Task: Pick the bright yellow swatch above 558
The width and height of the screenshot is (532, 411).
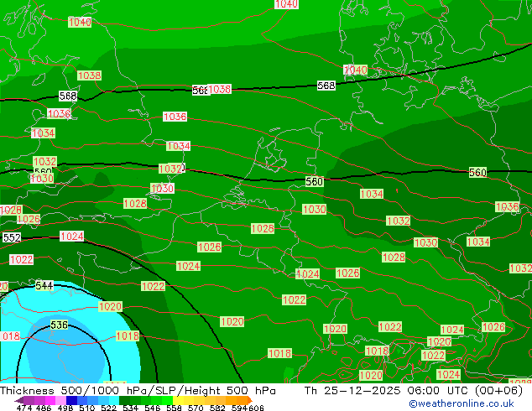Action: point(178,400)
